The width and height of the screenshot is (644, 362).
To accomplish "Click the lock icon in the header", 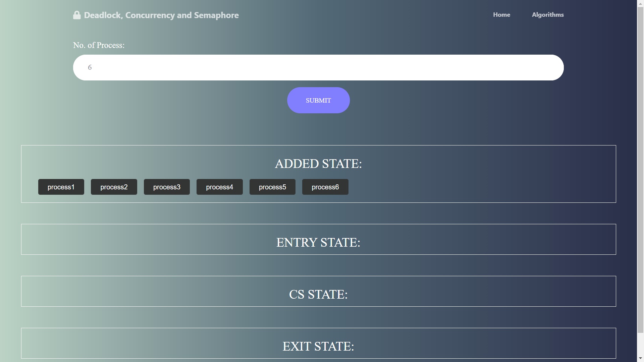I will (77, 15).
